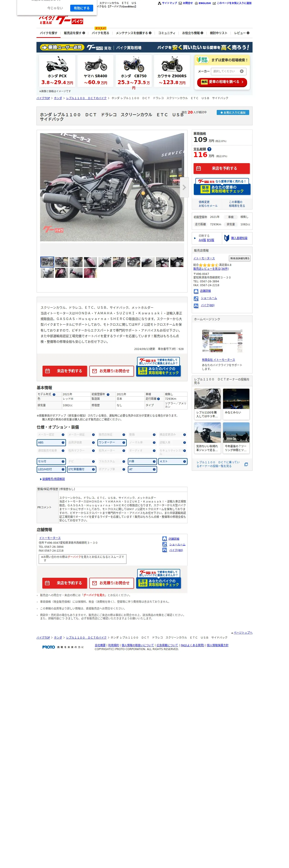Click external link icon by owner posts list

[x=246, y=464]
